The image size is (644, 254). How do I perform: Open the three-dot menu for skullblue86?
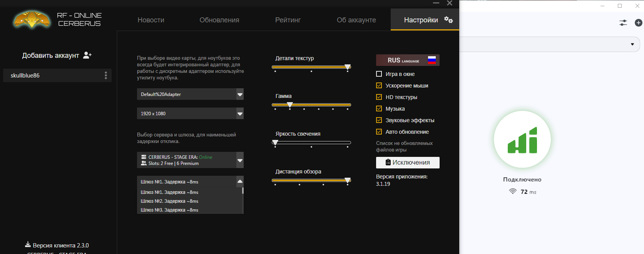click(106, 76)
